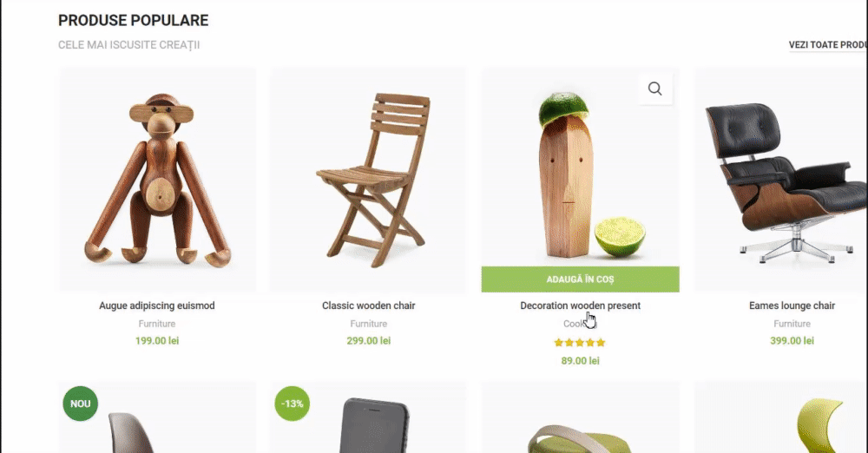Image resolution: width=868 pixels, height=453 pixels.
Task: Click the green NOU badge
Action: tap(80, 404)
